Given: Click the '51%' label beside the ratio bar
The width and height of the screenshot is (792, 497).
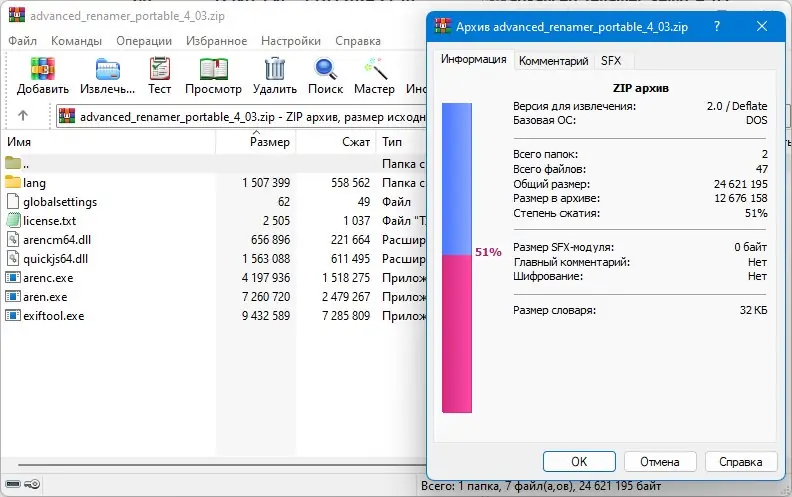Looking at the screenshot, I should pos(488,252).
